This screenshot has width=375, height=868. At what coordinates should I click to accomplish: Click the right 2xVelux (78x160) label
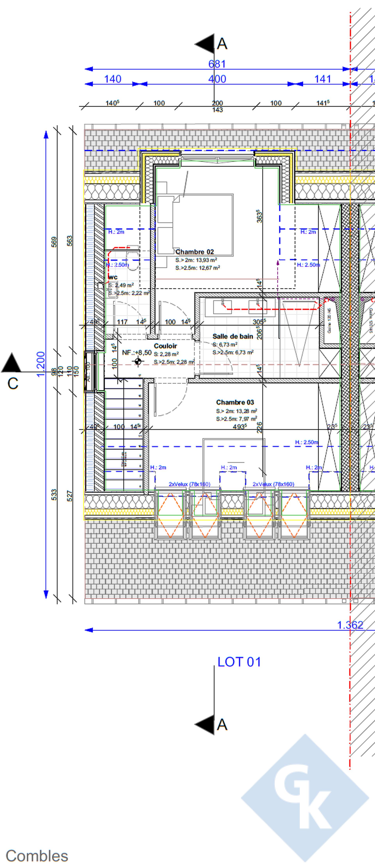[x=273, y=484]
